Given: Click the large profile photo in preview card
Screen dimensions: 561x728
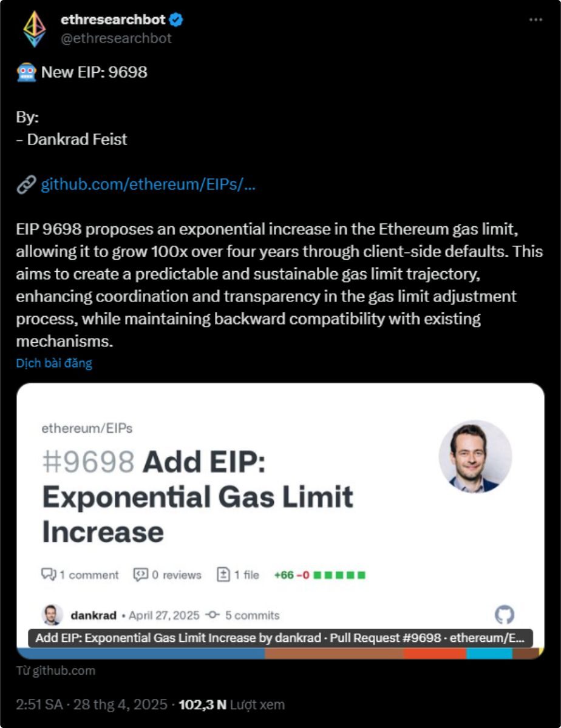Looking at the screenshot, I should coord(475,456).
